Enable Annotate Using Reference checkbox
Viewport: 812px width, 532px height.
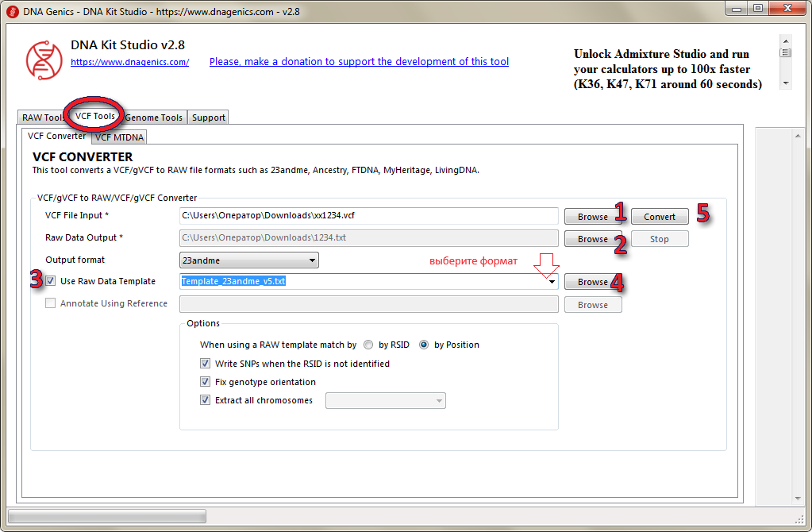pyautogui.click(x=50, y=303)
